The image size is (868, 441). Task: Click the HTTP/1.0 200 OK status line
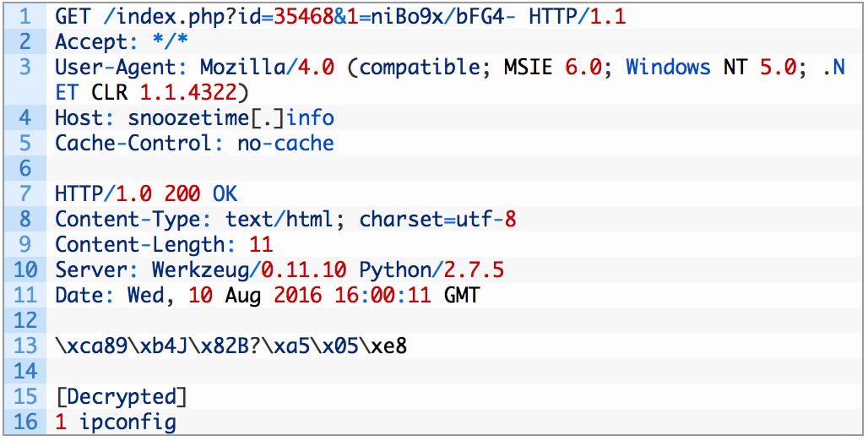146,193
